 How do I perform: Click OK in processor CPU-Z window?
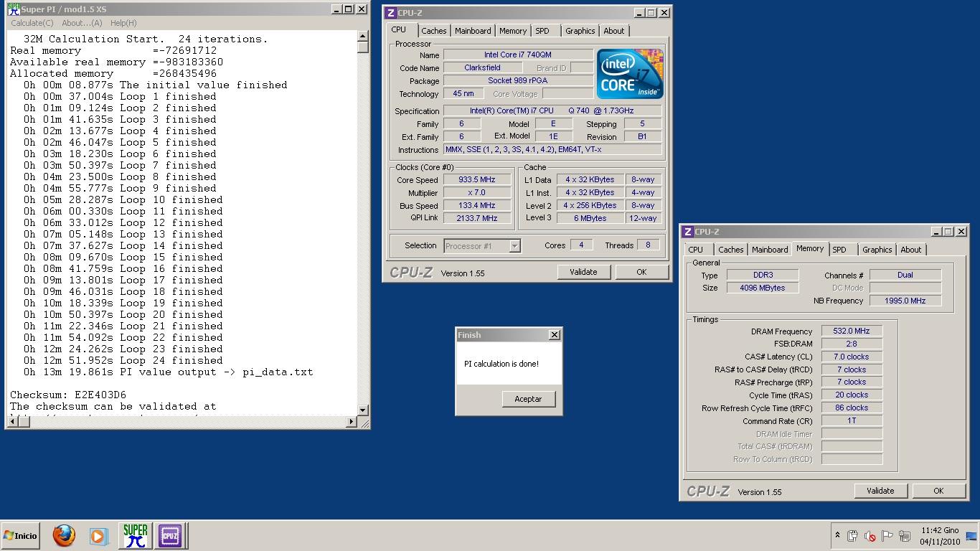pyautogui.click(x=641, y=272)
